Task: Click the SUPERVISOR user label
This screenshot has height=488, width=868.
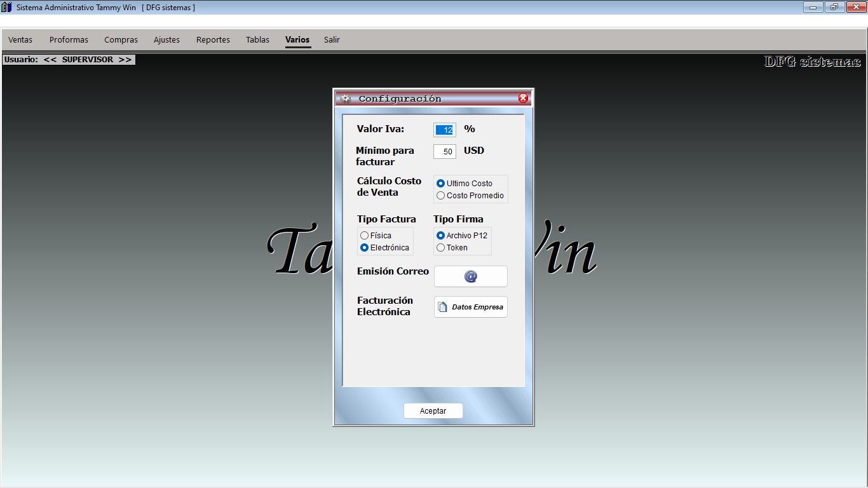Action: click(69, 59)
